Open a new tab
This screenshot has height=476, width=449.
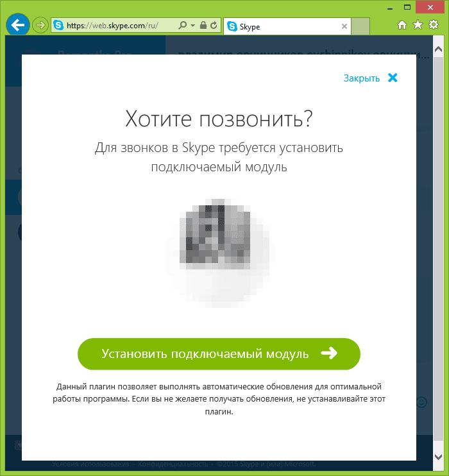coord(360,26)
